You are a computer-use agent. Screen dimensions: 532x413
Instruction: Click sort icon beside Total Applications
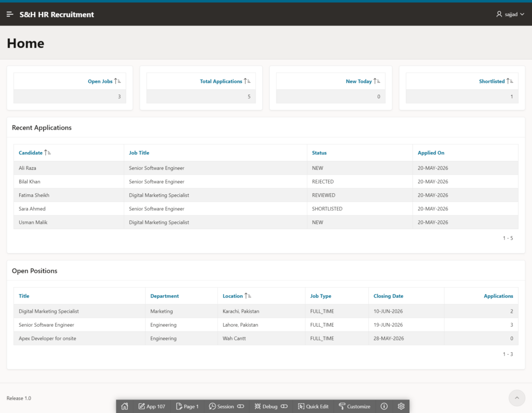pyautogui.click(x=247, y=81)
